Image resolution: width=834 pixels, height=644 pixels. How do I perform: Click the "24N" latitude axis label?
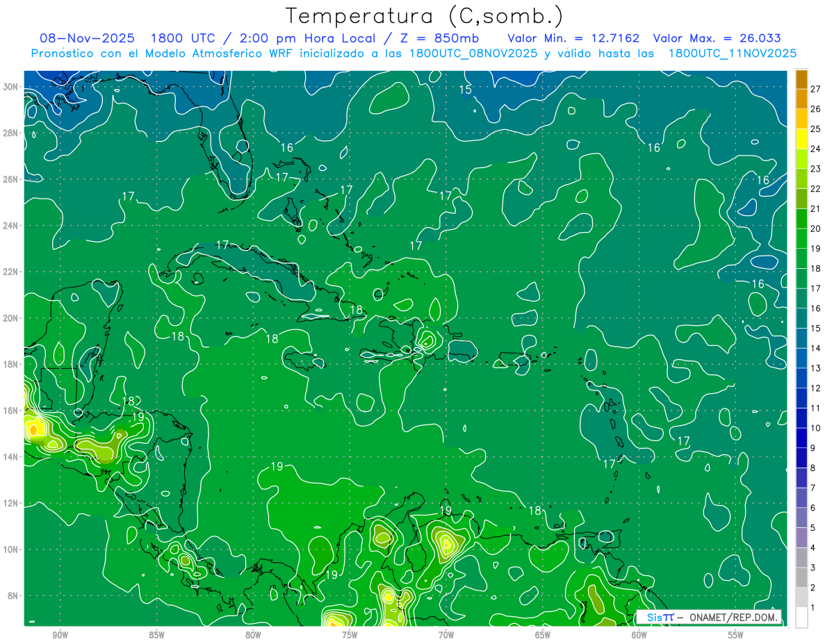(x=11, y=225)
